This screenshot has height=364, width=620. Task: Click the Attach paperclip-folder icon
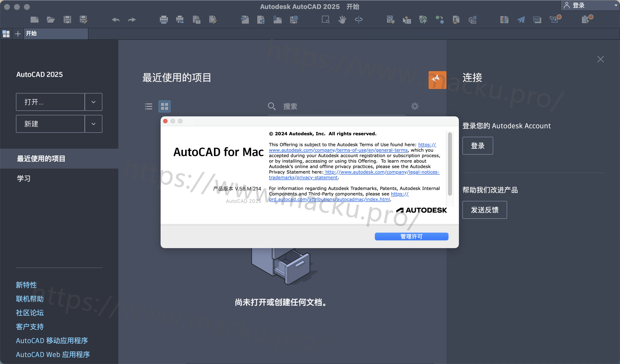click(x=277, y=20)
